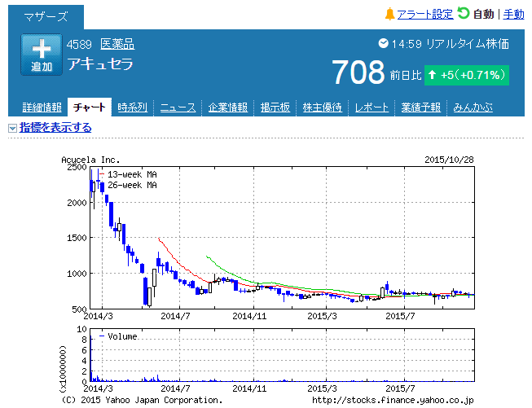Open the 時系列 tab
532x408 pixels.
click(132, 107)
